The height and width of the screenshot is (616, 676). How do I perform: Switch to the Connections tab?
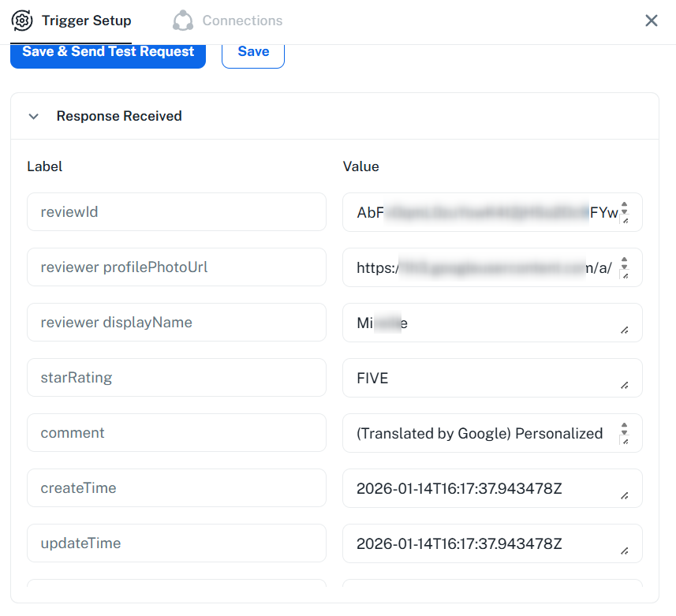point(241,21)
